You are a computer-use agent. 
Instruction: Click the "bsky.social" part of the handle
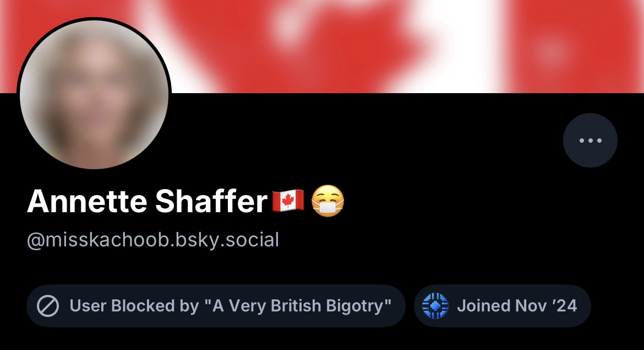coord(227,240)
